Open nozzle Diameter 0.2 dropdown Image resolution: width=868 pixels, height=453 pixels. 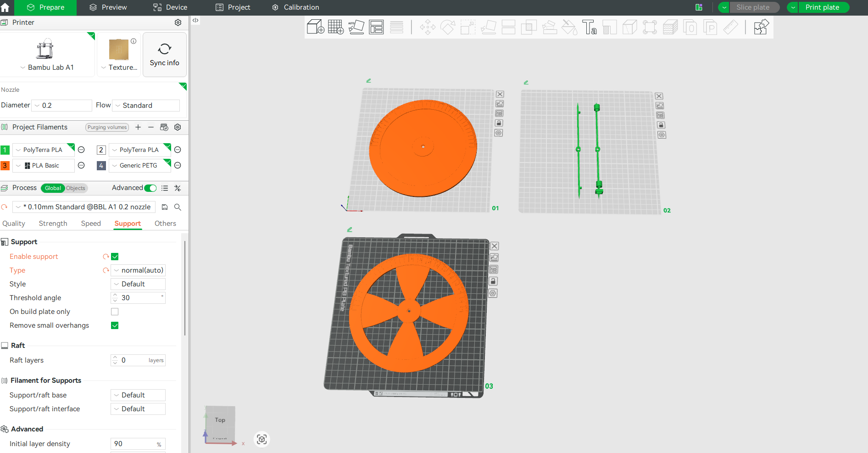[62, 106]
